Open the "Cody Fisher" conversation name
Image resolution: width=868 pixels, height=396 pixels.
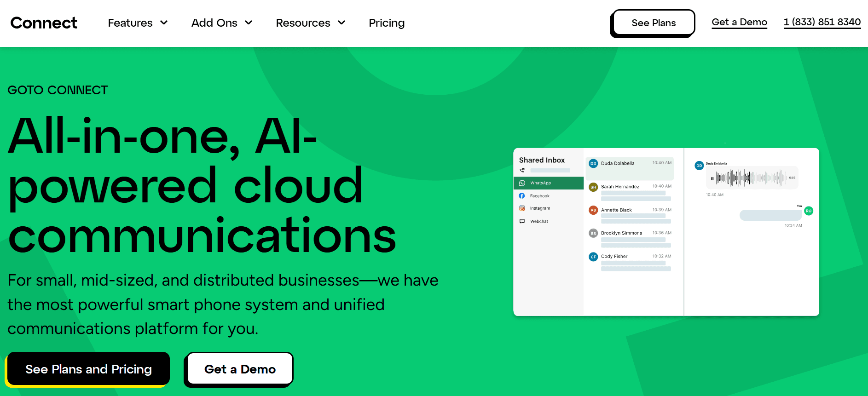614,257
